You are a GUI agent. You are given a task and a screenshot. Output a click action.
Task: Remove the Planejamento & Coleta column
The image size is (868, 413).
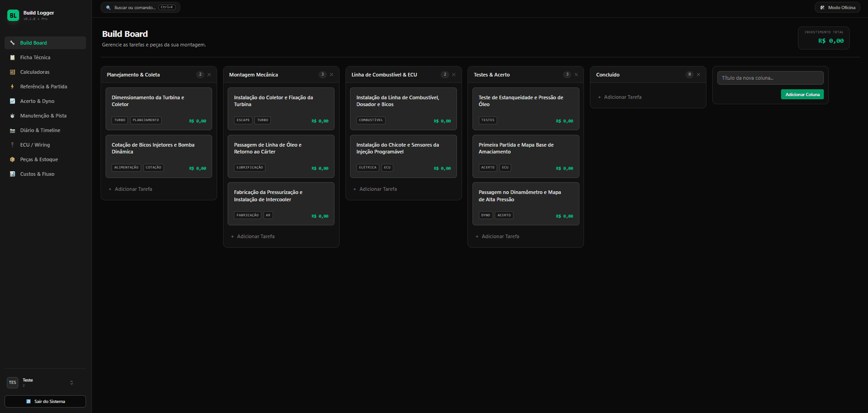209,75
